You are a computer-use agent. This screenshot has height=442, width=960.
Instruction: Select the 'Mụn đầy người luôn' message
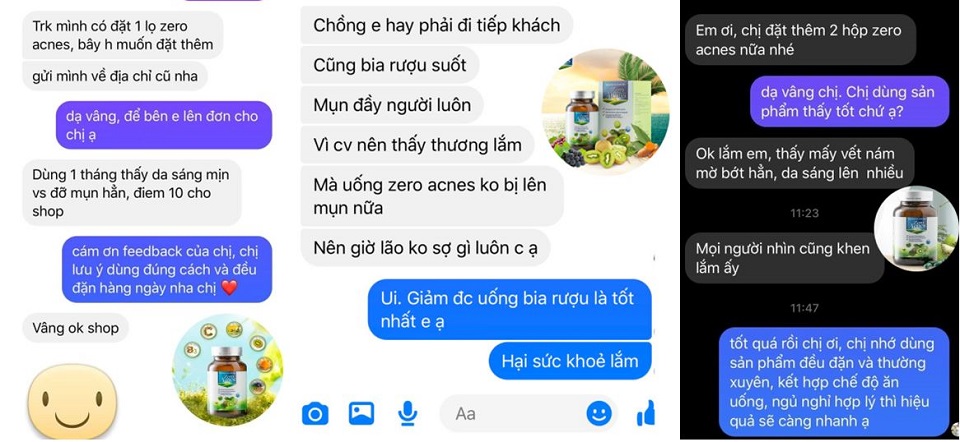(x=392, y=105)
